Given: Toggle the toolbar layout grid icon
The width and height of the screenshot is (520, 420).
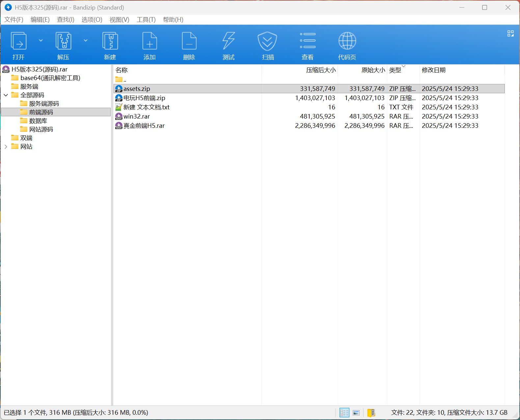Looking at the screenshot, I should pyautogui.click(x=510, y=34).
